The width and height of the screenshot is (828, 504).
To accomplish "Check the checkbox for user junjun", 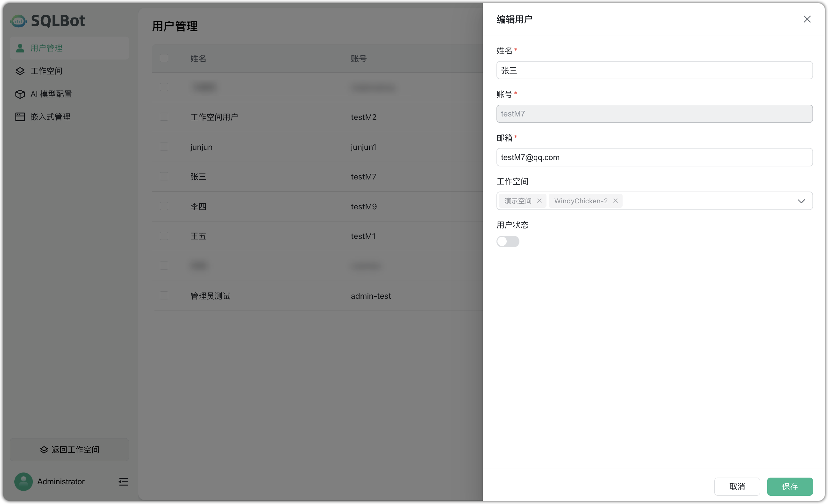I will pos(164,147).
